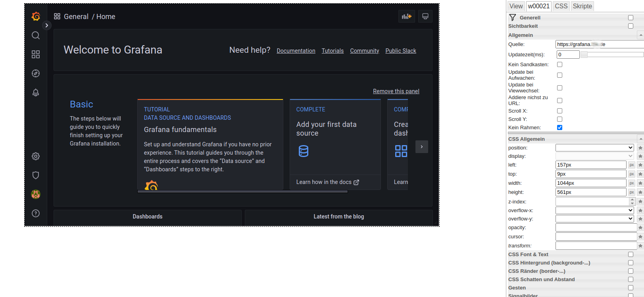The image size is (644, 297).
Task: Open the position dropdown
Action: click(x=595, y=148)
